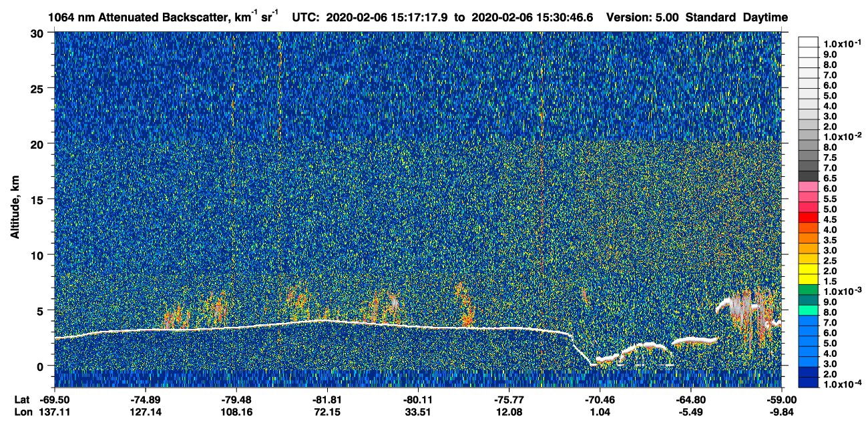Click colorbar label '2.5'
868x445 pixels.
pos(829,262)
